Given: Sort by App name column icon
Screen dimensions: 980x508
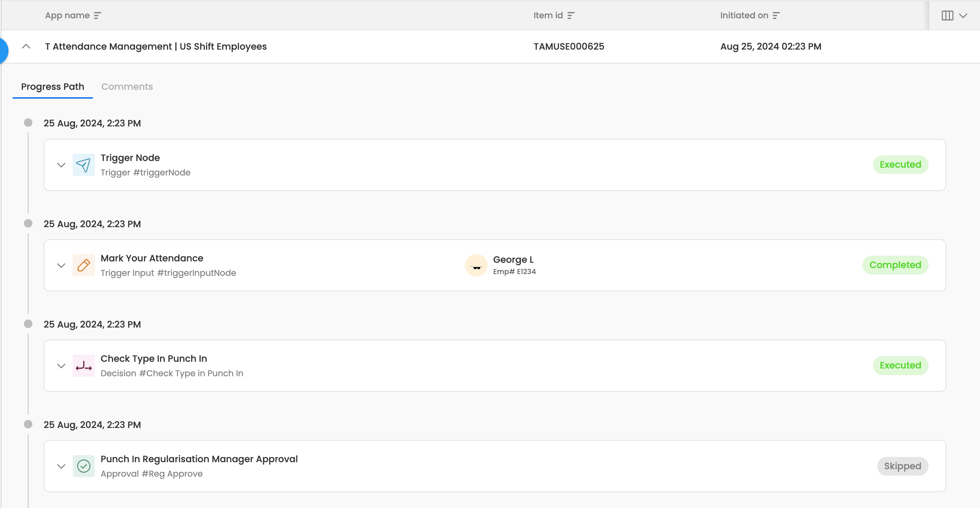Looking at the screenshot, I should click(x=98, y=16).
